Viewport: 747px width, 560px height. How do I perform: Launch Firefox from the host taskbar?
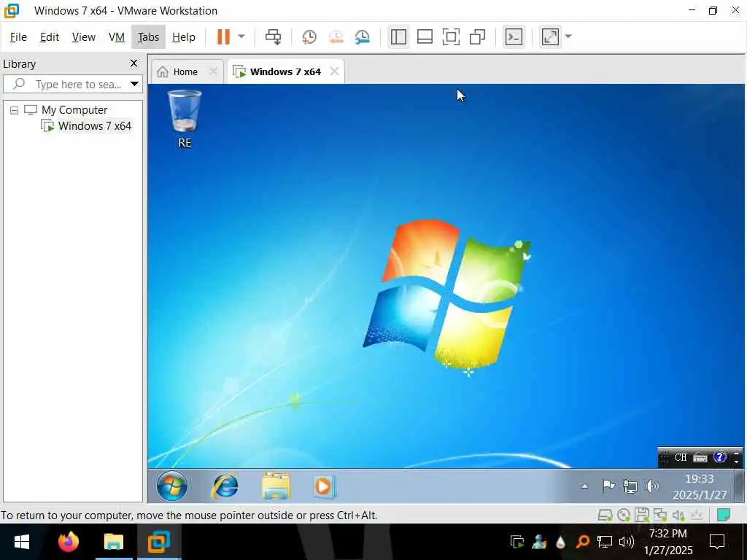click(x=68, y=542)
